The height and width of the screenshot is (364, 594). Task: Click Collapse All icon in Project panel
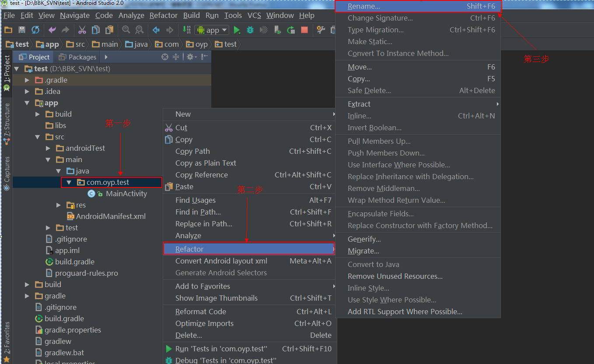click(176, 57)
